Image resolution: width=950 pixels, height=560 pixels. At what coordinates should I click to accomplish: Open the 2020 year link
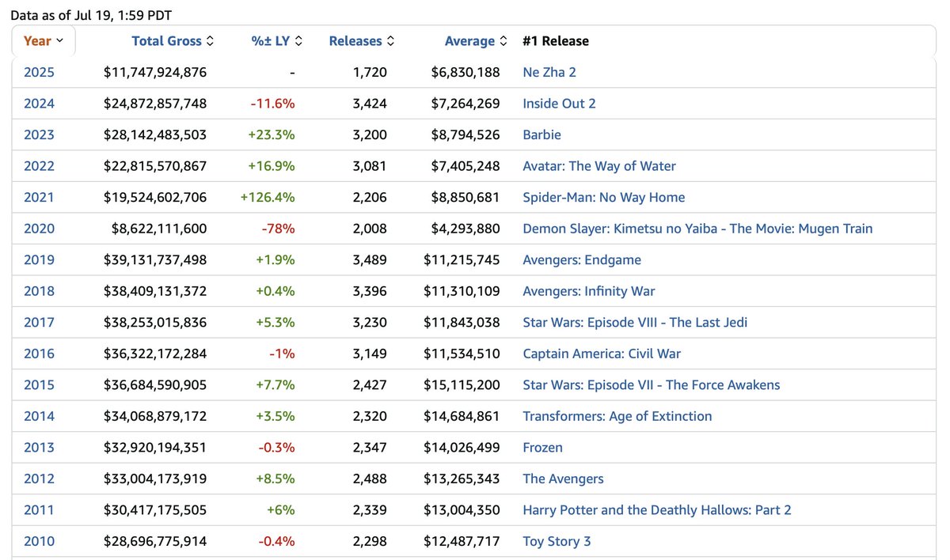tap(39, 229)
